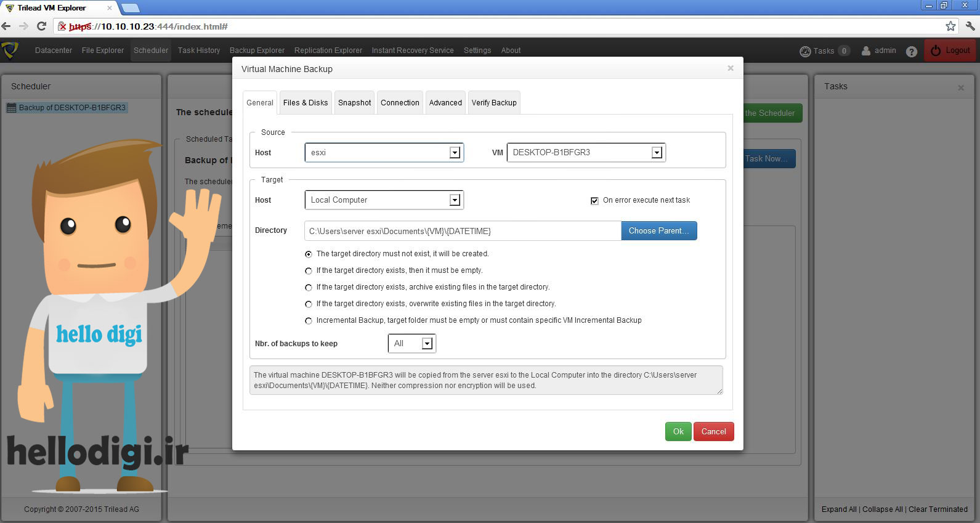
Task: Click the Trilead shield logo
Action: [10, 50]
